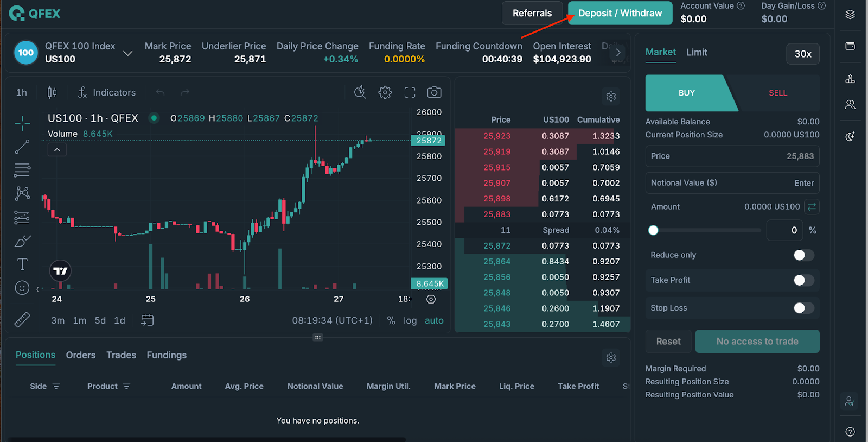This screenshot has height=442, width=868.
Task: Open time axis settings below price scale
Action: tap(431, 299)
